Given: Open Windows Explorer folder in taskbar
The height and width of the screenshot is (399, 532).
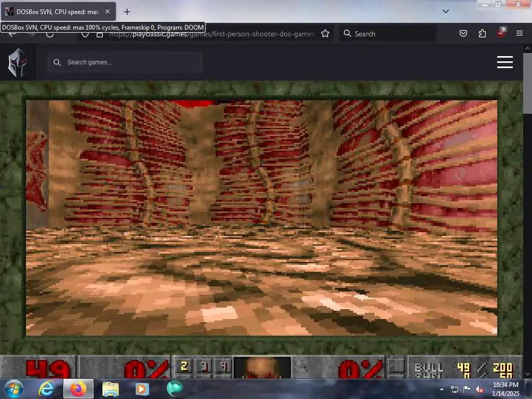Looking at the screenshot, I should [111, 389].
